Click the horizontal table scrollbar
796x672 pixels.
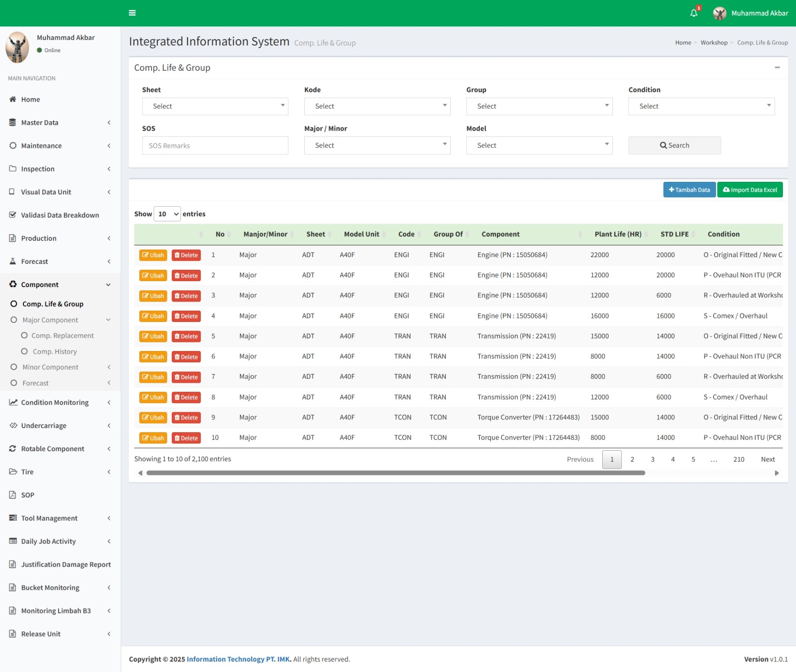click(396, 473)
